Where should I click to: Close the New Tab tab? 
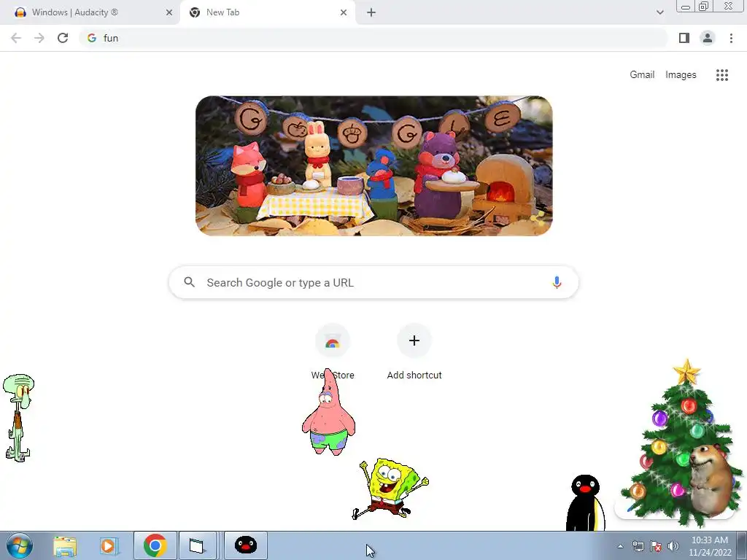pyautogui.click(x=344, y=12)
